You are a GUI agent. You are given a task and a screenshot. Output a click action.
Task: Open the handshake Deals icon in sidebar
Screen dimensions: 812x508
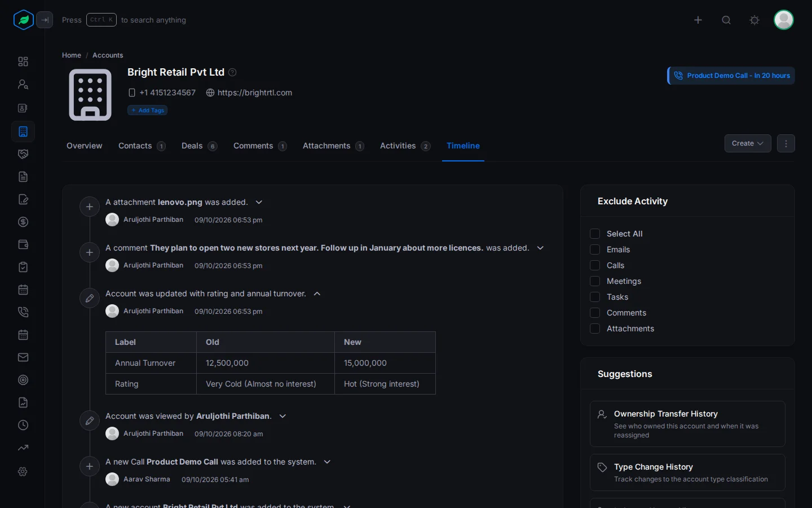(x=23, y=154)
